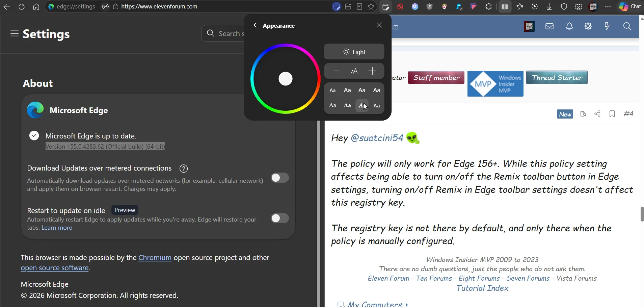
Task: Share post #4 with the share icon
Action: point(597,114)
